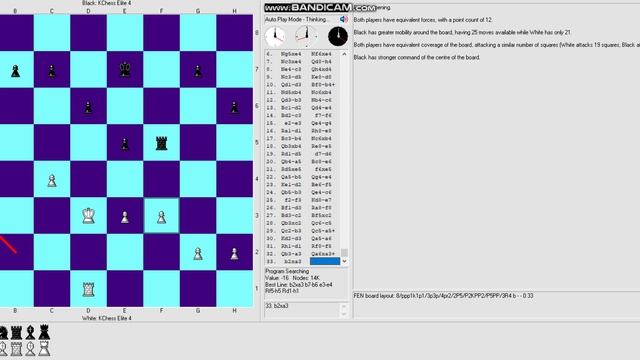The height and width of the screenshot is (360, 640).
Task: Select the white rook on d1
Action: [x=89, y=289]
